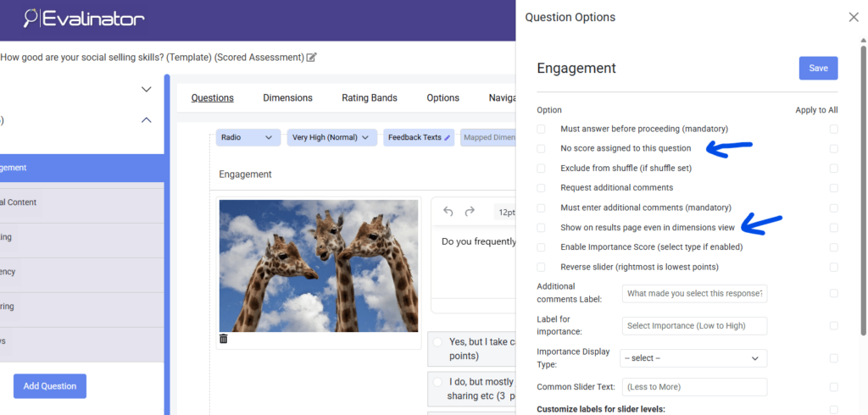Check 'Show on results page even in dimensions view'
The height and width of the screenshot is (415, 868).
pos(541,228)
